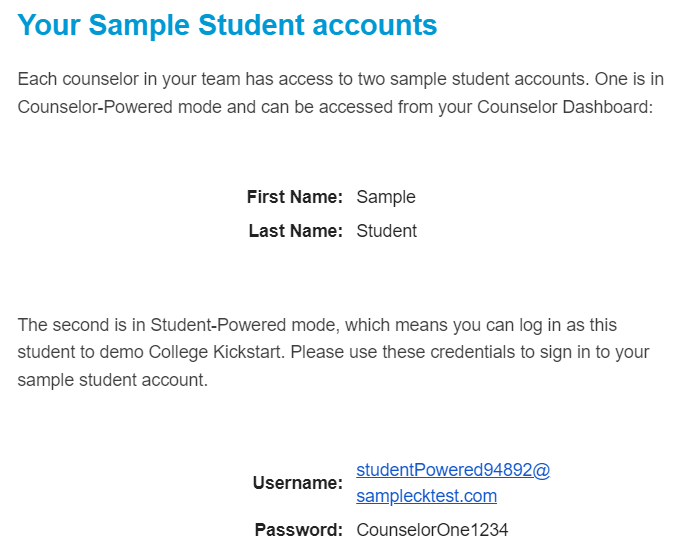This screenshot has height=548, width=680.
Task: Click the first name value 'Sample'
Action: point(386,197)
